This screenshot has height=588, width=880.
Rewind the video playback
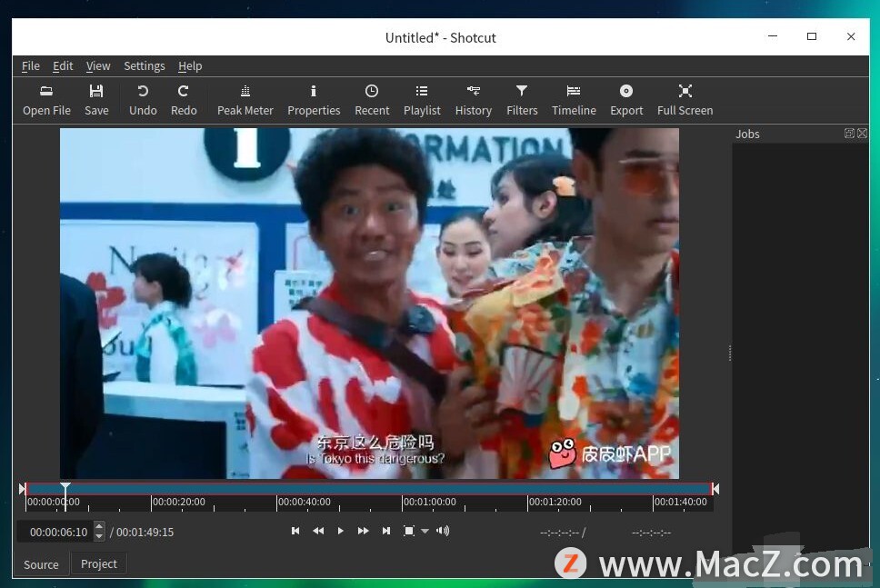coord(318,531)
